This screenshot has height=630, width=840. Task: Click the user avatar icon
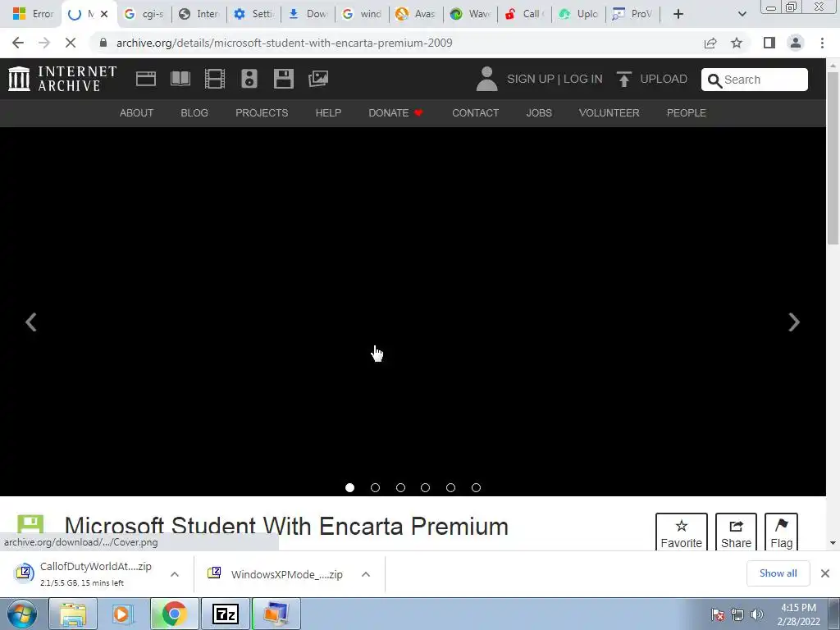coord(486,79)
